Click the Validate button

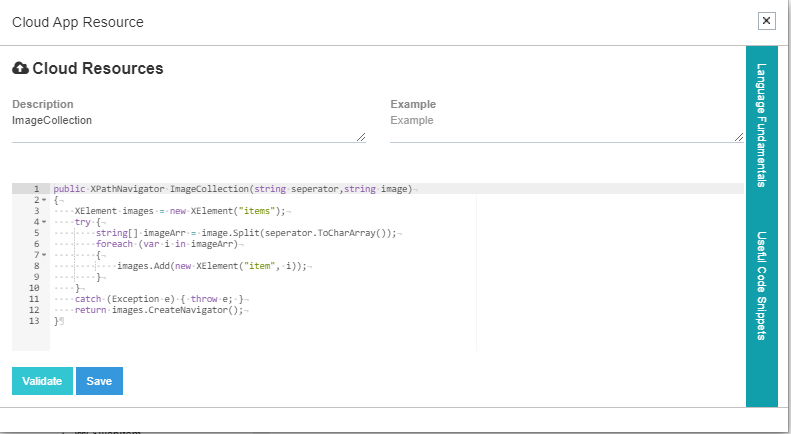pos(42,381)
